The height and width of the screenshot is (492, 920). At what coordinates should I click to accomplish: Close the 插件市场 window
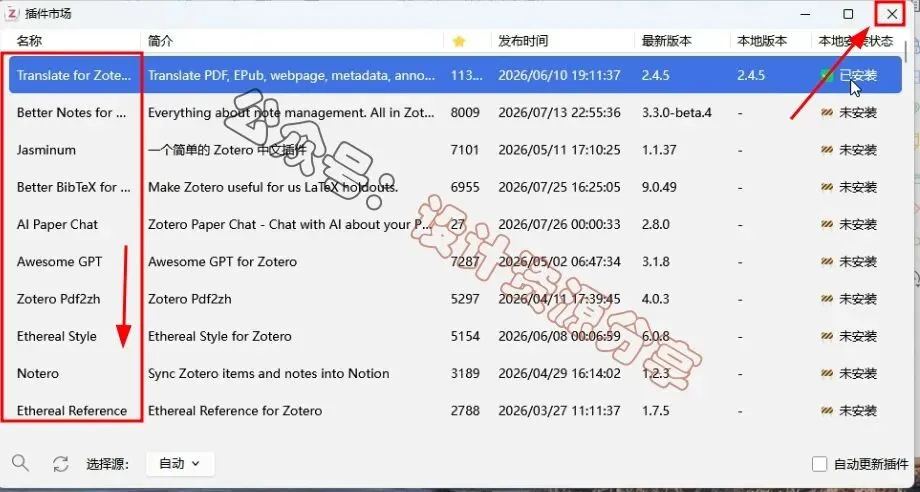pos(891,13)
